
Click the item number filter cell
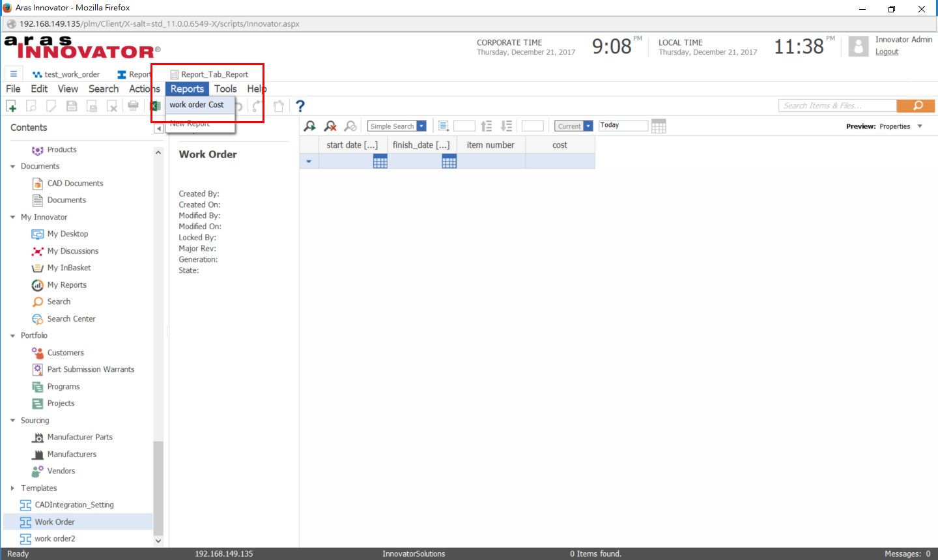491,161
